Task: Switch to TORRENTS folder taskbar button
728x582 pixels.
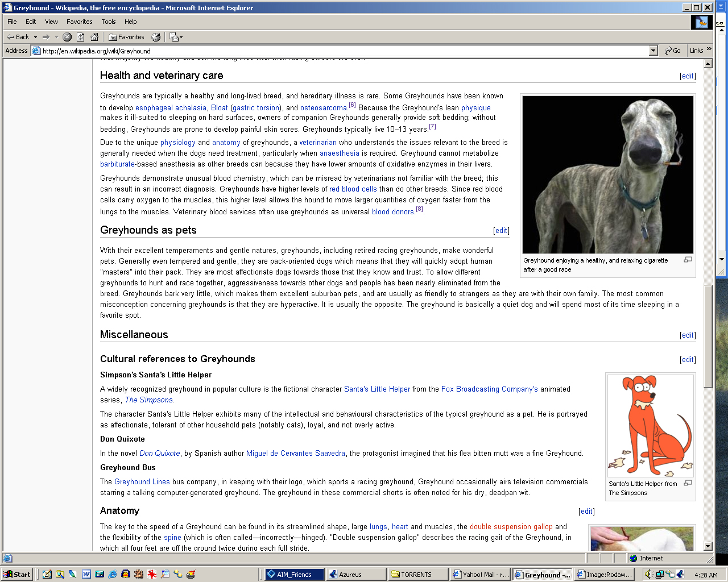Action: click(419, 574)
